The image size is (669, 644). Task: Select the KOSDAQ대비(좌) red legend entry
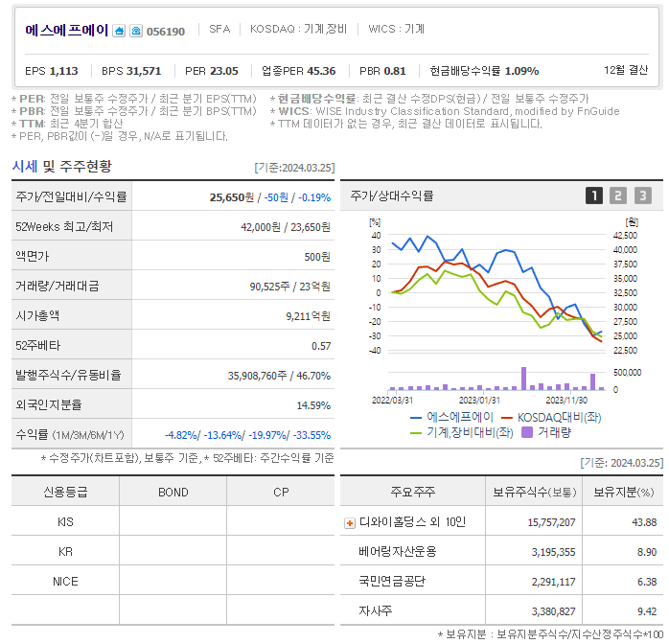551,417
